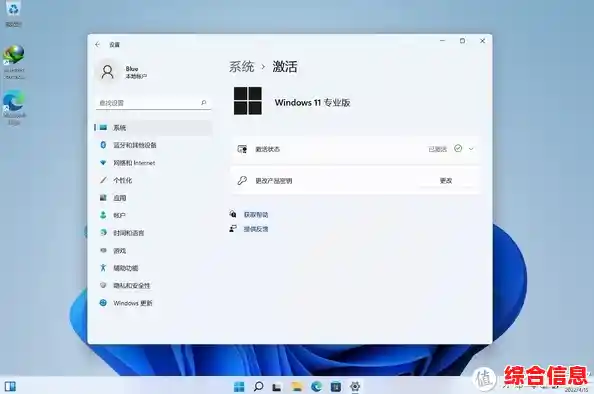Click the Bluetooth icon in sidebar
Image resolution: width=594 pixels, height=394 pixels.
pos(103,145)
